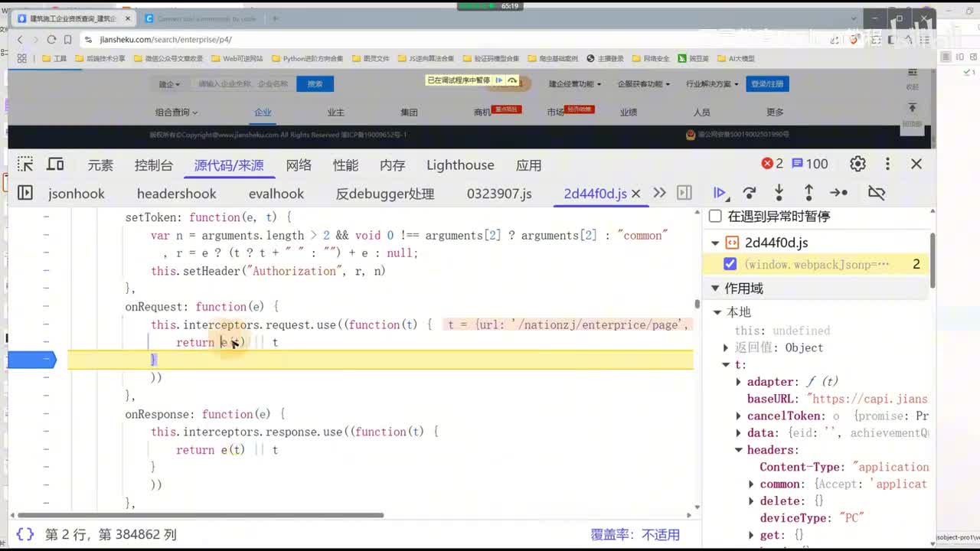
Task: Select the 业主 category on the webpage
Action: (336, 112)
